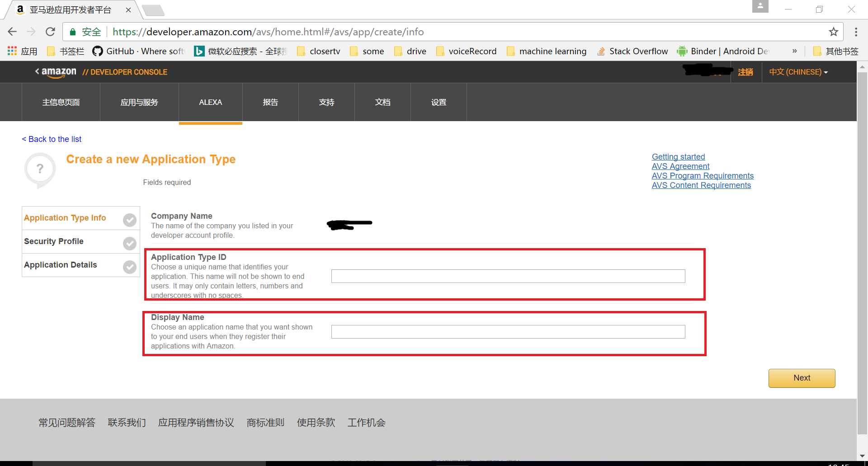Open the 应用与服务 navigation tab
This screenshot has height=466, width=868.
(139, 102)
